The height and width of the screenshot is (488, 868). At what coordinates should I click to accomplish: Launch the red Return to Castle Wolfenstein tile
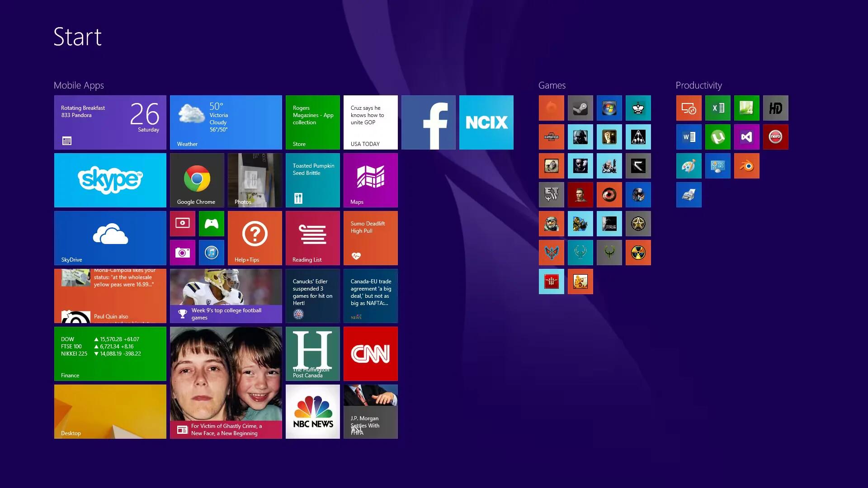pos(551,282)
